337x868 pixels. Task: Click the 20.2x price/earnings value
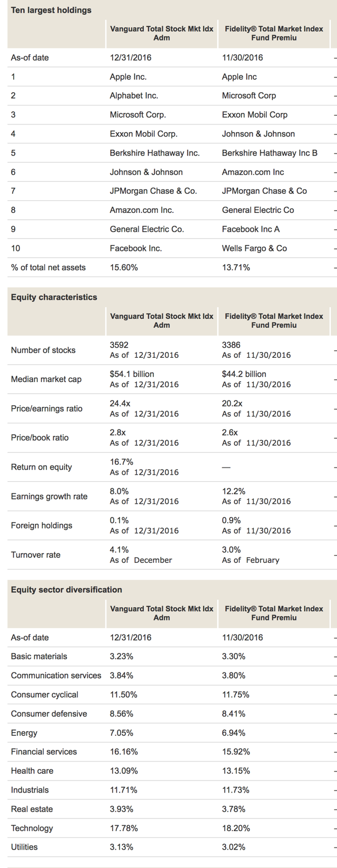click(x=232, y=404)
